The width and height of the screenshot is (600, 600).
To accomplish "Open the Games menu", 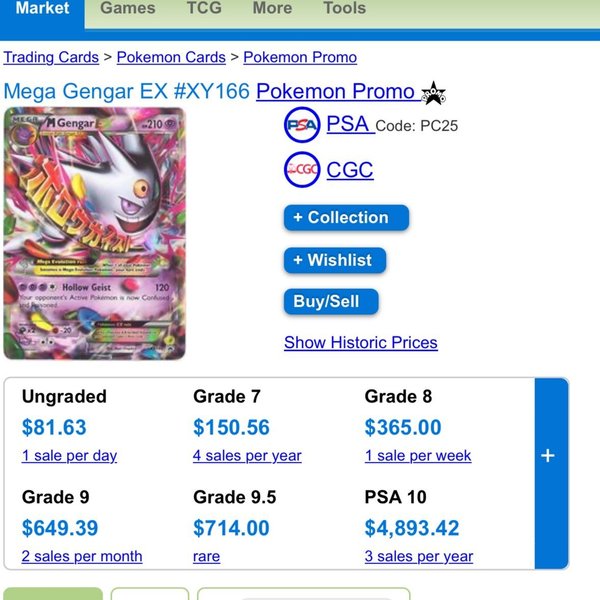I will pyautogui.click(x=128, y=9).
